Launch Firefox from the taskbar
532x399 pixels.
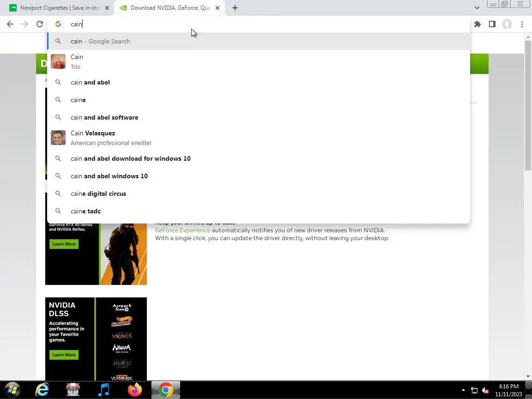[135, 390]
